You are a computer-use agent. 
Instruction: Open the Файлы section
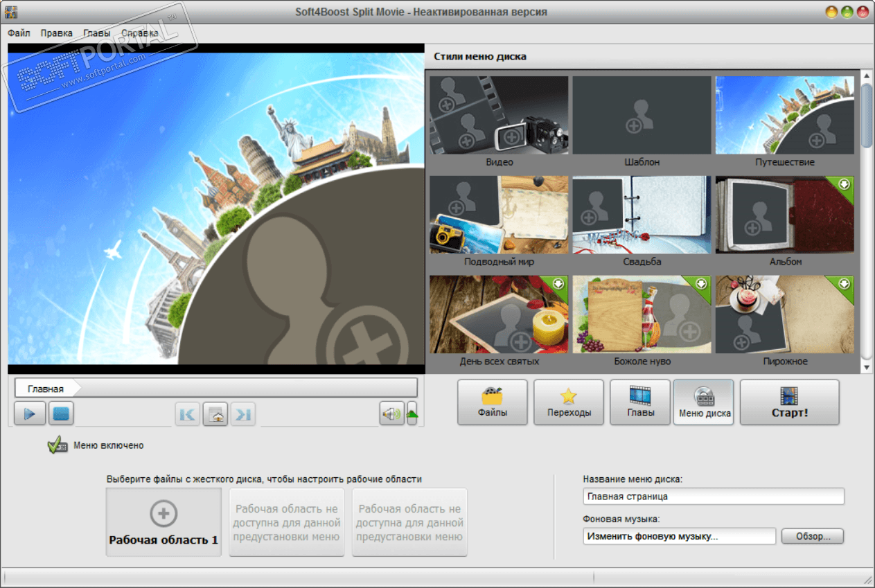point(493,402)
